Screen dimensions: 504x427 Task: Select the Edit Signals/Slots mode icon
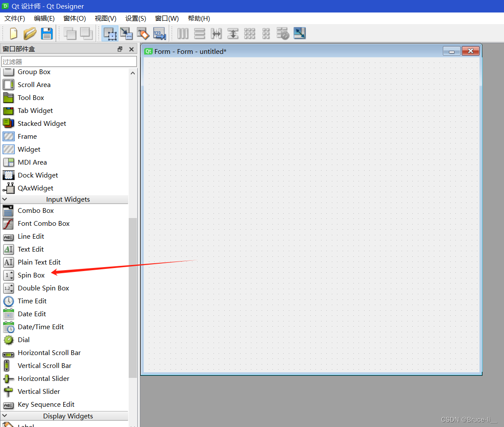point(126,34)
